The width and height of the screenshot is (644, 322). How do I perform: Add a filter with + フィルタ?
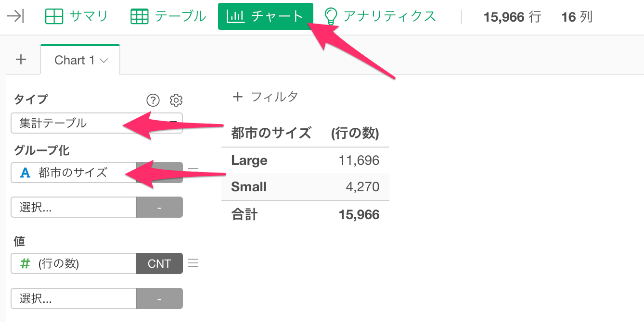pyautogui.click(x=265, y=97)
